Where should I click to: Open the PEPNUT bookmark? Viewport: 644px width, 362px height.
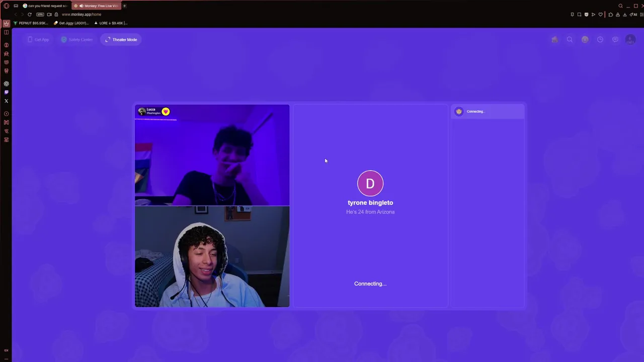click(31, 23)
